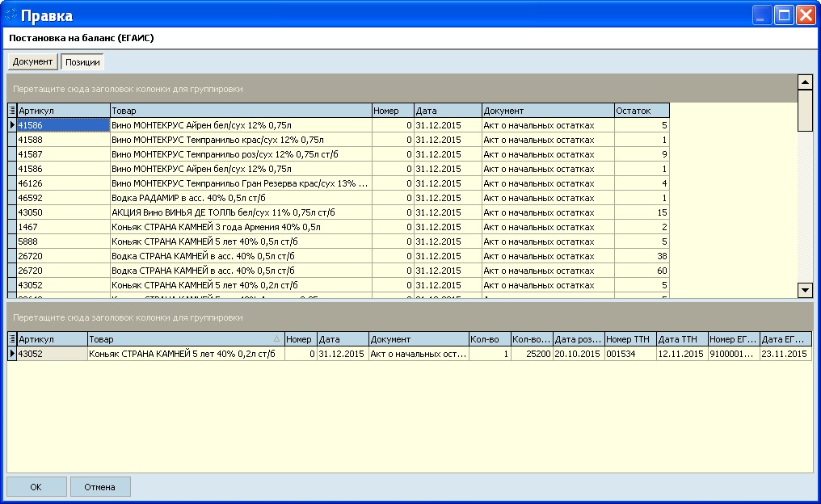Select article cell 1467

pos(63,227)
